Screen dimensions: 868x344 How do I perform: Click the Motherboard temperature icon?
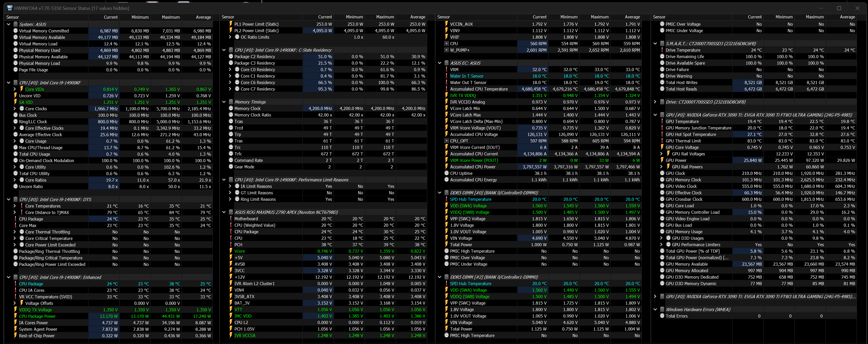231,218
